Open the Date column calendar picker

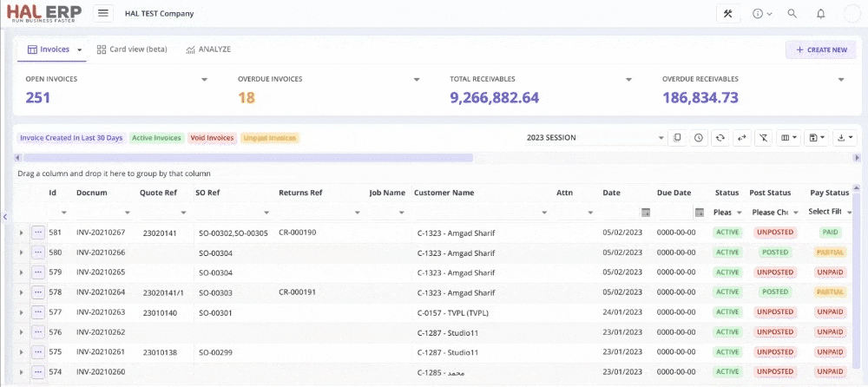645,213
